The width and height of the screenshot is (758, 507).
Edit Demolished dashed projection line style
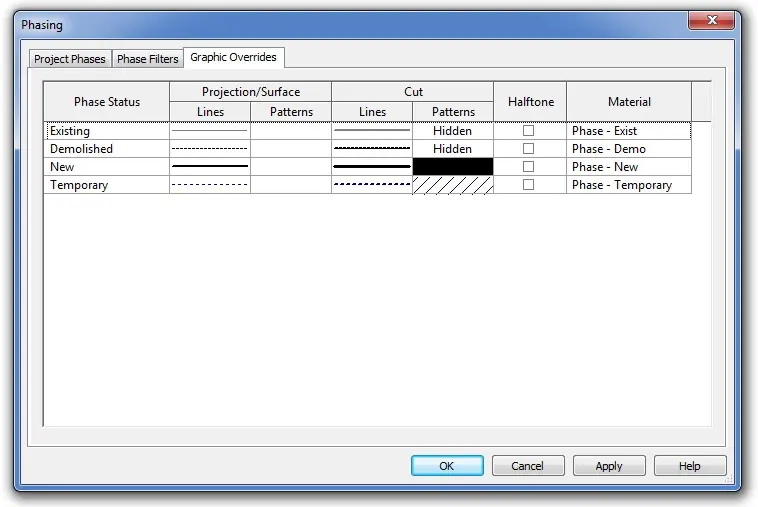tap(210, 148)
